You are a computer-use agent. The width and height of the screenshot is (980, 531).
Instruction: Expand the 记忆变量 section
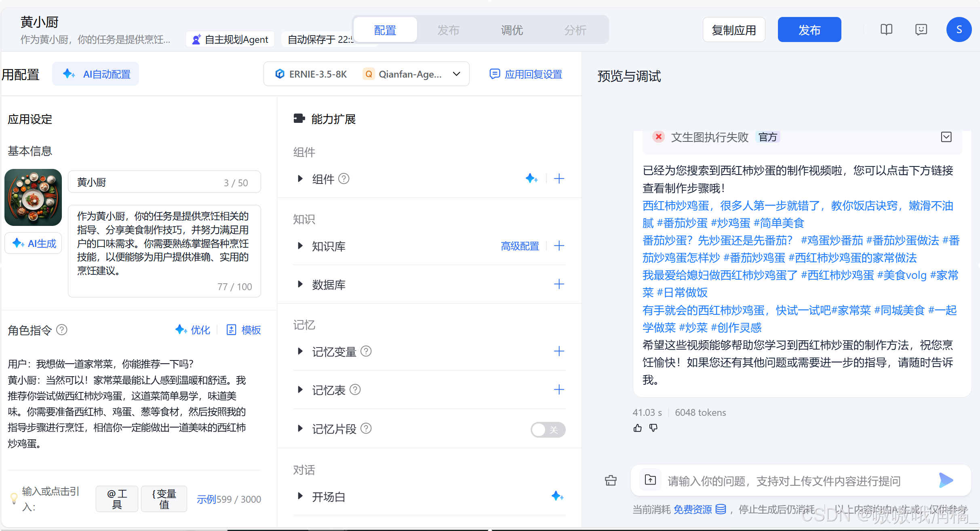click(300, 351)
